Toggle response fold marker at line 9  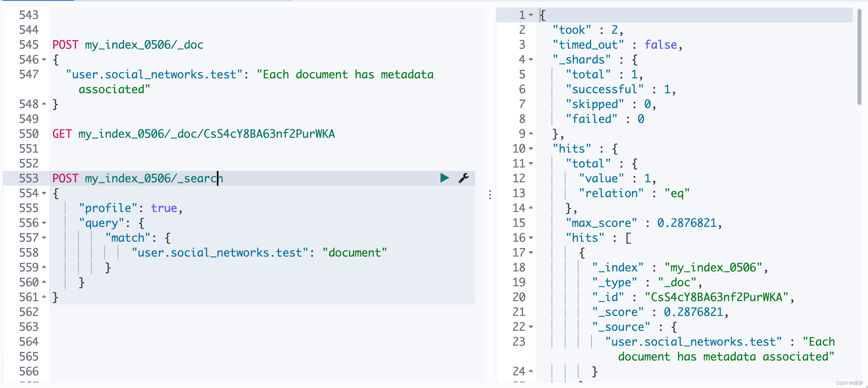coord(531,134)
